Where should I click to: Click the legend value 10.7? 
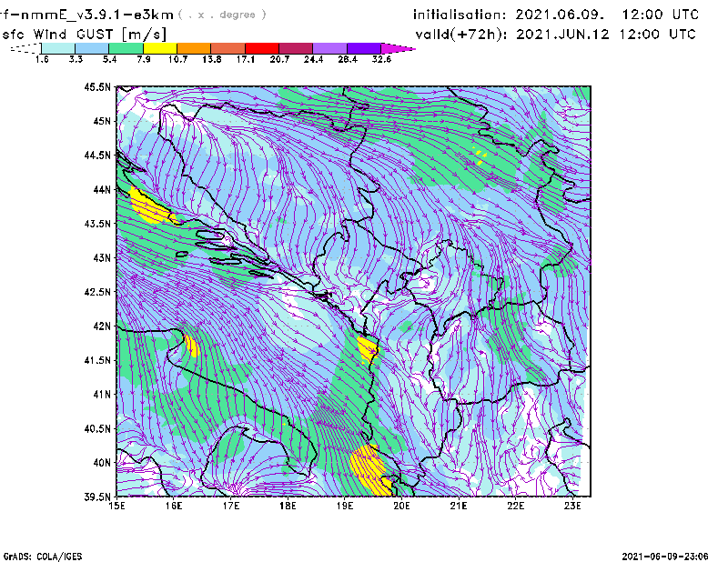(177, 59)
